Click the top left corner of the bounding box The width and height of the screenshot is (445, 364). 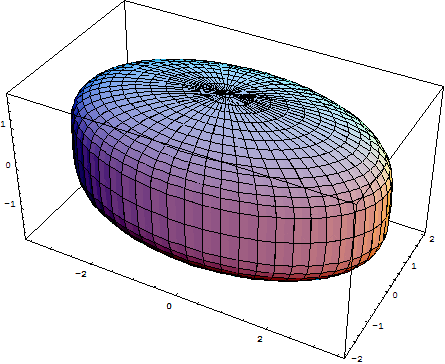click(7, 93)
